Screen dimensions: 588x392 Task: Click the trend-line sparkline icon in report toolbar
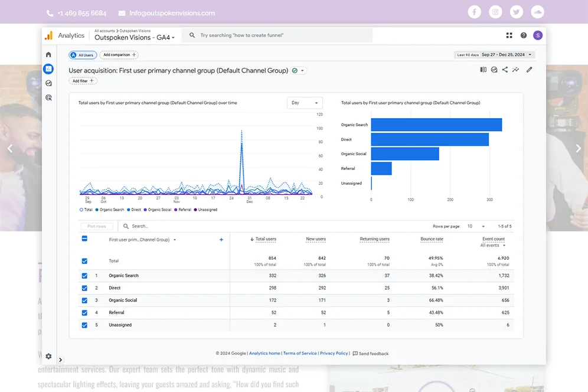click(x=516, y=70)
